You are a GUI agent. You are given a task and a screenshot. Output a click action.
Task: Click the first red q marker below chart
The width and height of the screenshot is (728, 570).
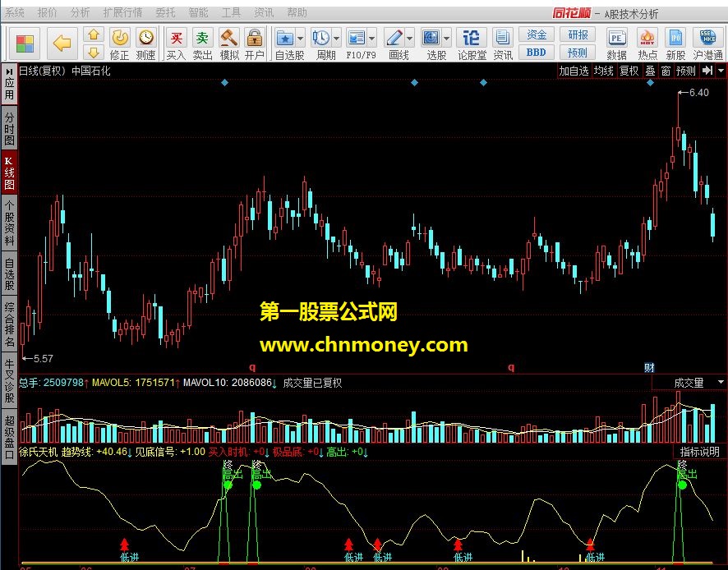[252, 367]
